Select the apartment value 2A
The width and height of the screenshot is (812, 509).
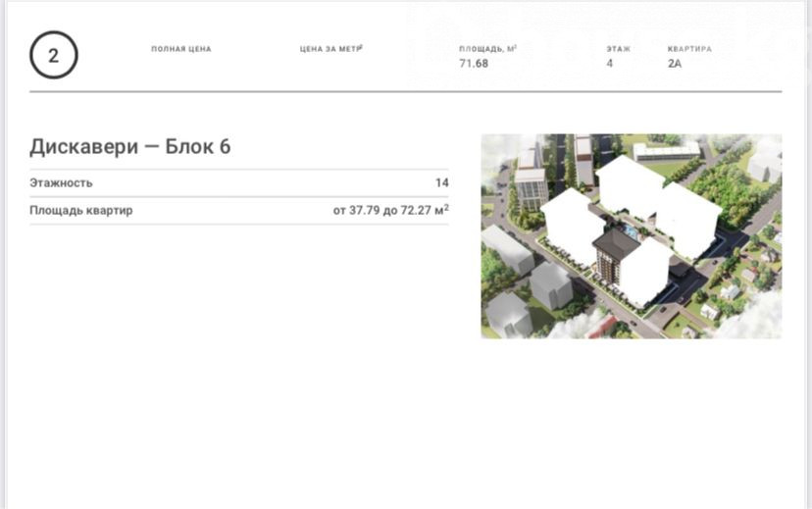point(675,64)
